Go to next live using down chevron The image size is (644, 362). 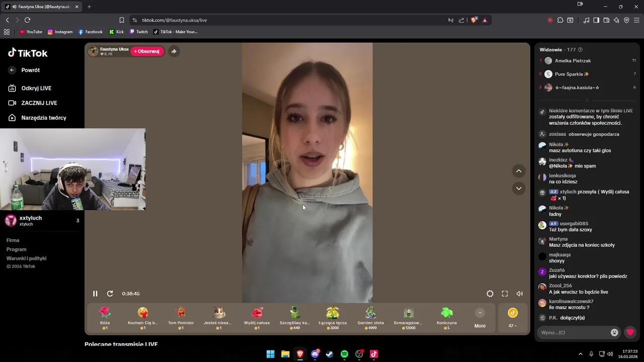(519, 188)
